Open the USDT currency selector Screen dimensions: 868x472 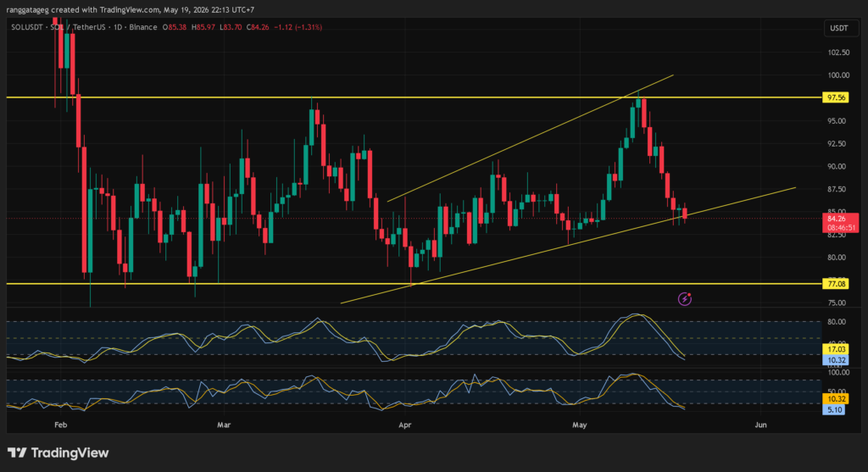[839, 28]
